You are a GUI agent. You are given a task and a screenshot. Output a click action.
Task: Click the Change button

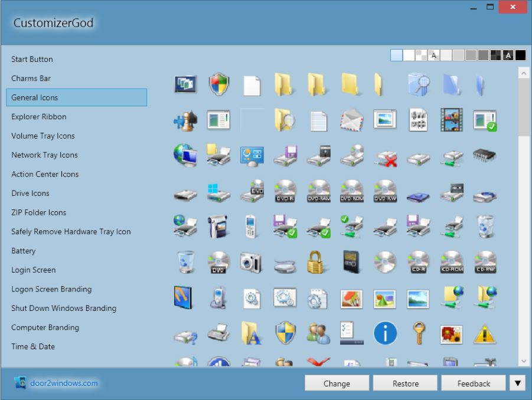pos(337,383)
